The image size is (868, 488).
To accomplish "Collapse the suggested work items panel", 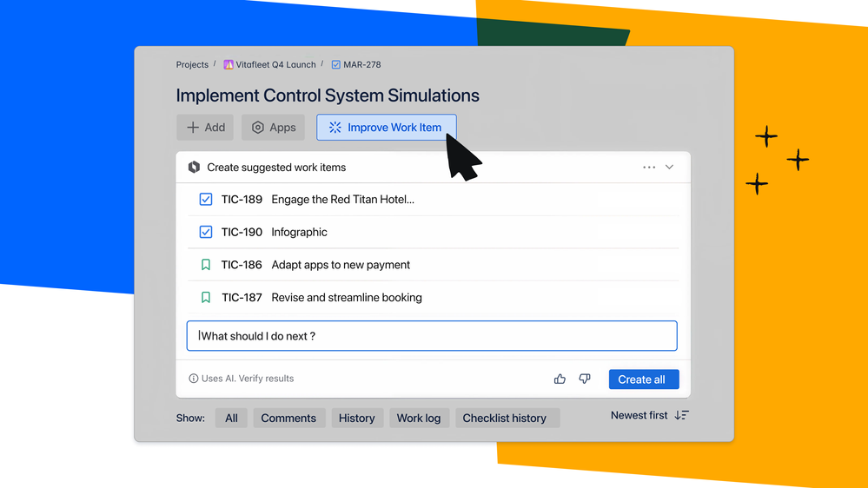I will [669, 167].
